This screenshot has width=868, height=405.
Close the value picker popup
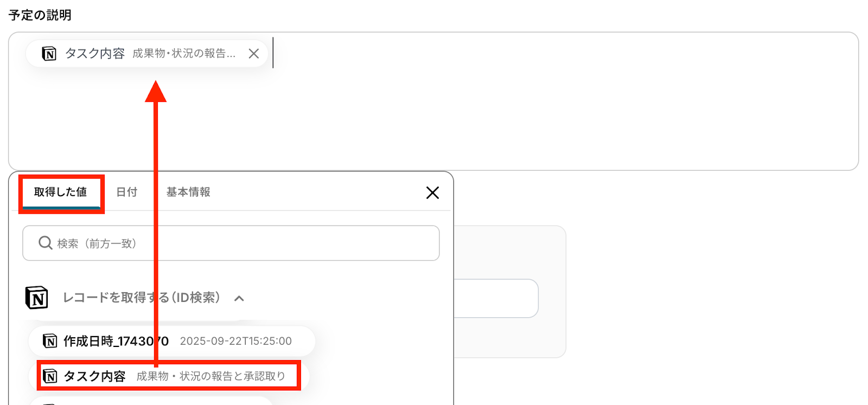(432, 192)
